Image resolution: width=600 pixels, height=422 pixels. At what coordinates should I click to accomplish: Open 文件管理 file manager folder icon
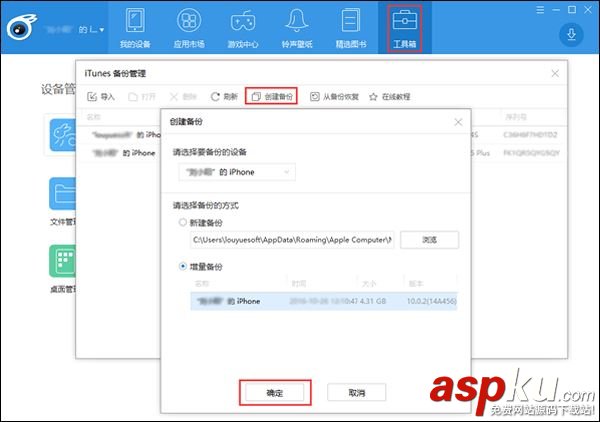click(x=63, y=194)
